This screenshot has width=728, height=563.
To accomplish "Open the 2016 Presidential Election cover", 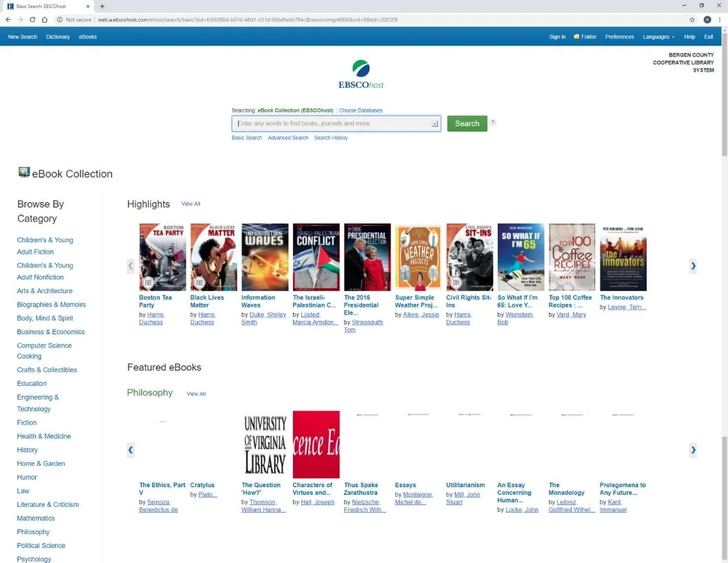I will click(x=367, y=257).
